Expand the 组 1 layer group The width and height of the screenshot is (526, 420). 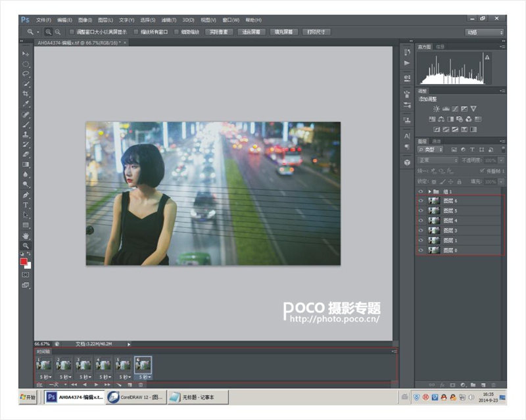click(x=429, y=191)
